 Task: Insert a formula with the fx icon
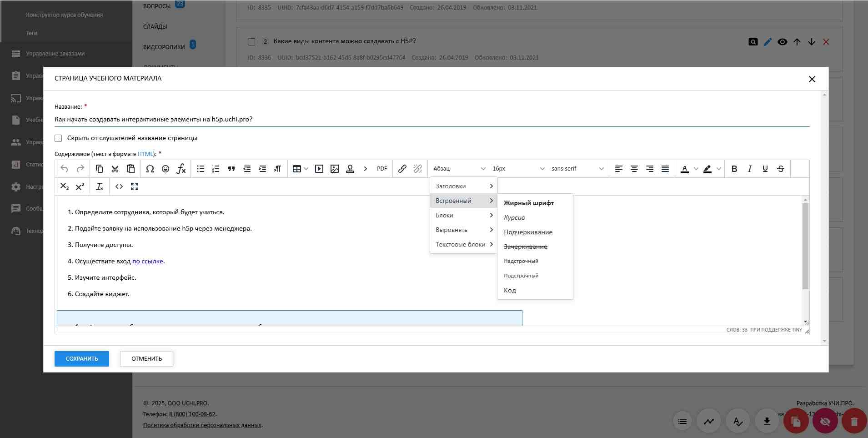(x=181, y=169)
